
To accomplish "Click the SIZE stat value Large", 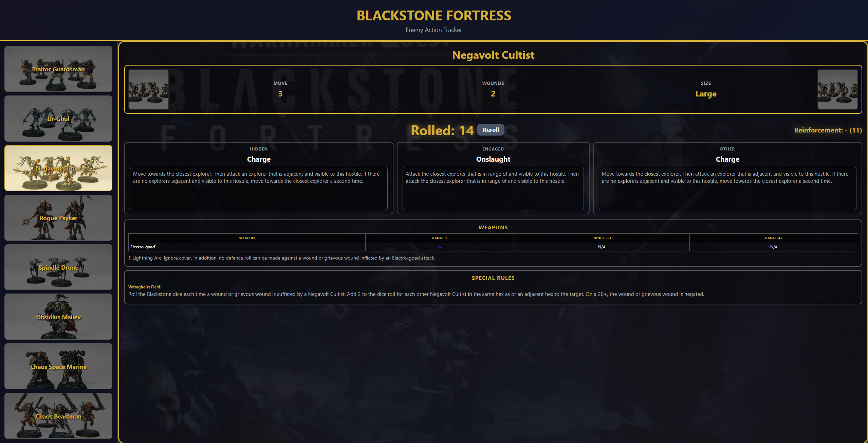I will (706, 94).
